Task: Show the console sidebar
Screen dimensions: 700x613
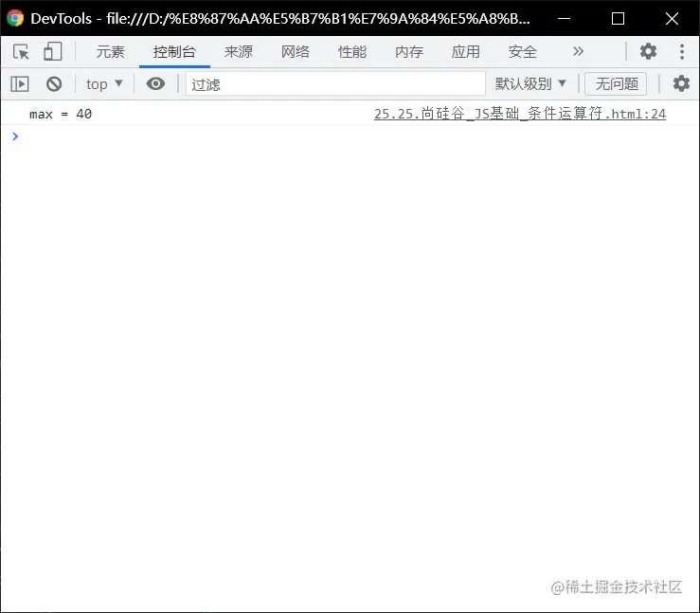Action: pos(20,84)
